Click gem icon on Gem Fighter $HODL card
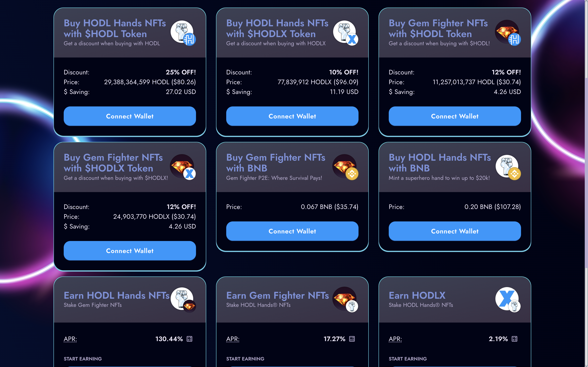Image resolution: width=588 pixels, height=367 pixels. (x=507, y=32)
